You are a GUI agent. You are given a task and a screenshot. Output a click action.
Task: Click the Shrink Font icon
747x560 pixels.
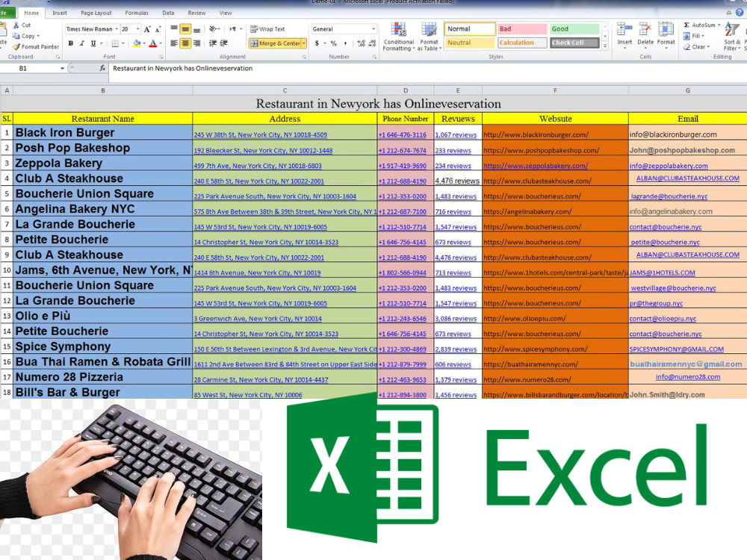pyautogui.click(x=158, y=29)
